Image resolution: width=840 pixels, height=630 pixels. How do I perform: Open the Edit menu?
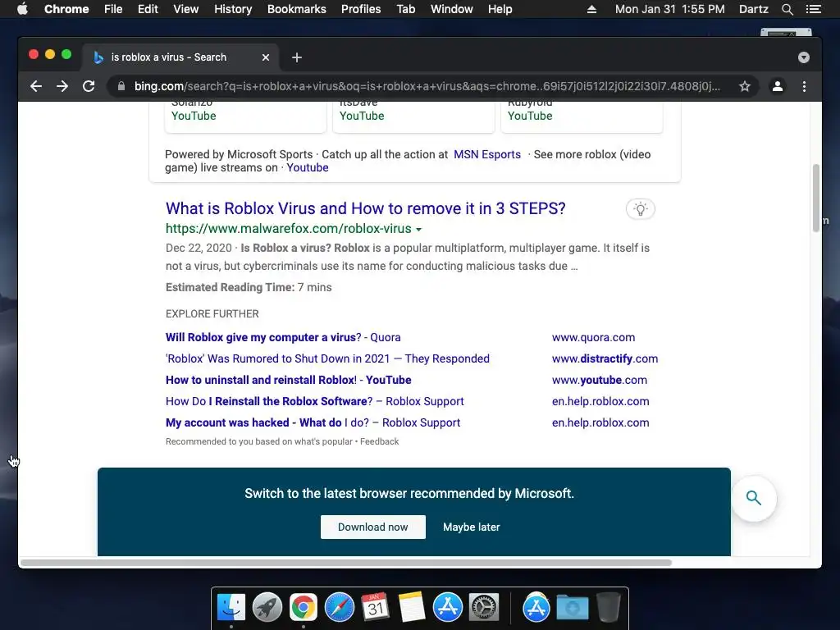[x=148, y=9]
